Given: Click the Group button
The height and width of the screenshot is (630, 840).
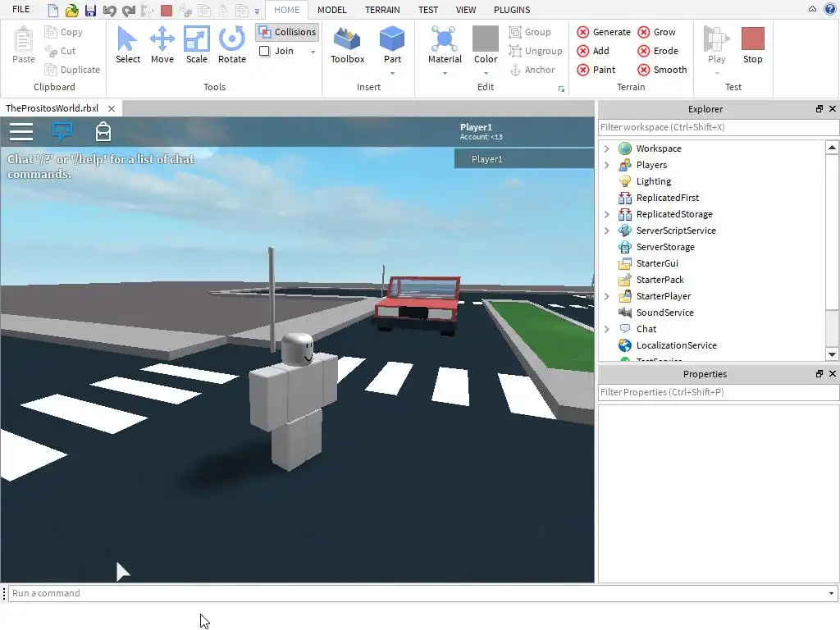Looking at the screenshot, I should tap(530, 32).
